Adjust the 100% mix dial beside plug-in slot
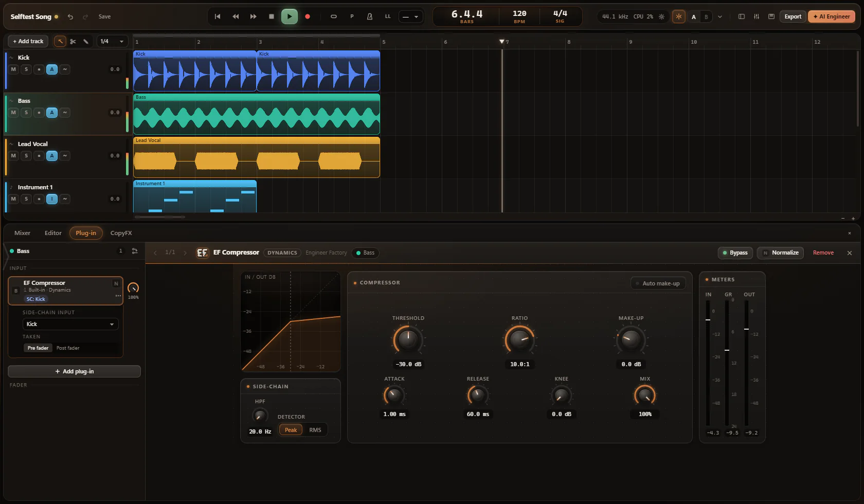Viewport: 864px width, 504px height. 133,288
